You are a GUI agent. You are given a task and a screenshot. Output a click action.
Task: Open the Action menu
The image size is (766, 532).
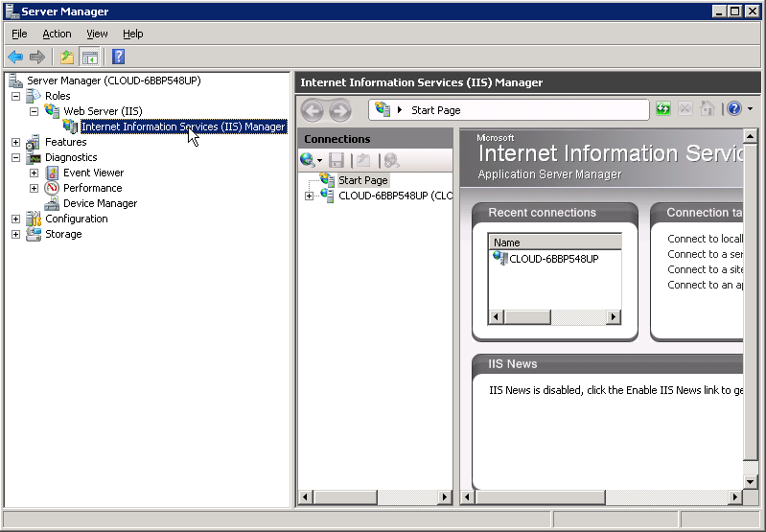57,34
